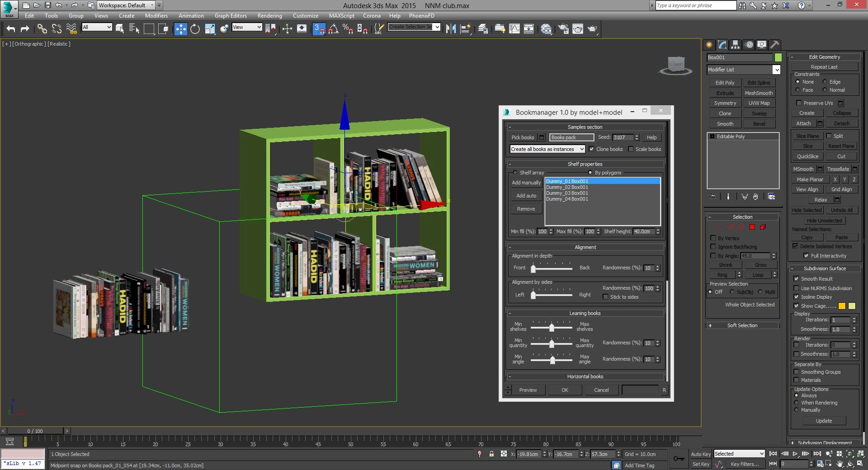Image resolution: width=868 pixels, height=470 pixels.
Task: Open the Modifier List dropdown
Action: [744, 70]
